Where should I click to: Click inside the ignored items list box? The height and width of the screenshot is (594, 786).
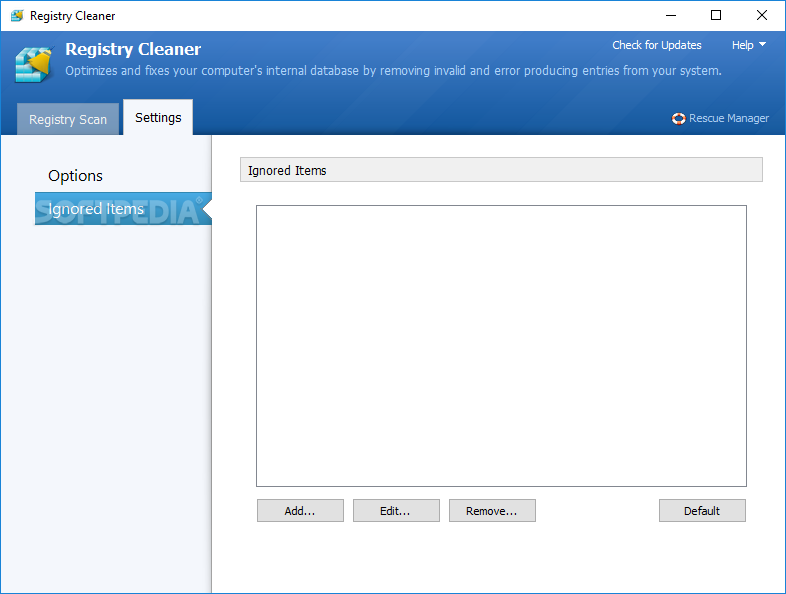point(501,346)
